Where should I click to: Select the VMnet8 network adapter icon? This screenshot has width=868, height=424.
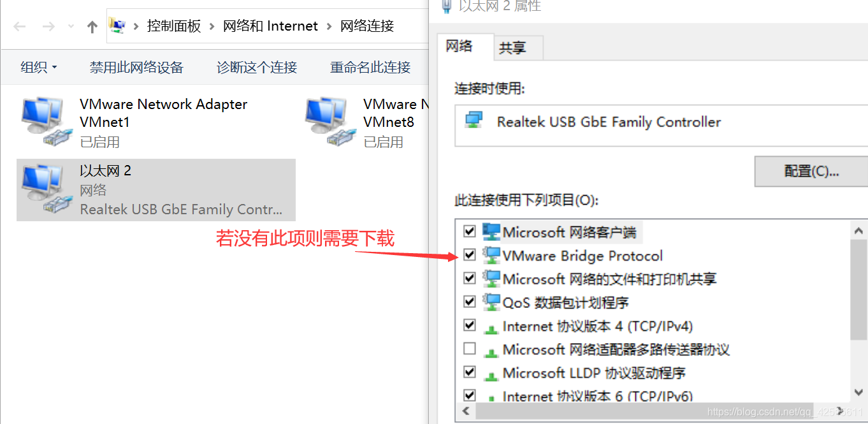pyautogui.click(x=327, y=122)
